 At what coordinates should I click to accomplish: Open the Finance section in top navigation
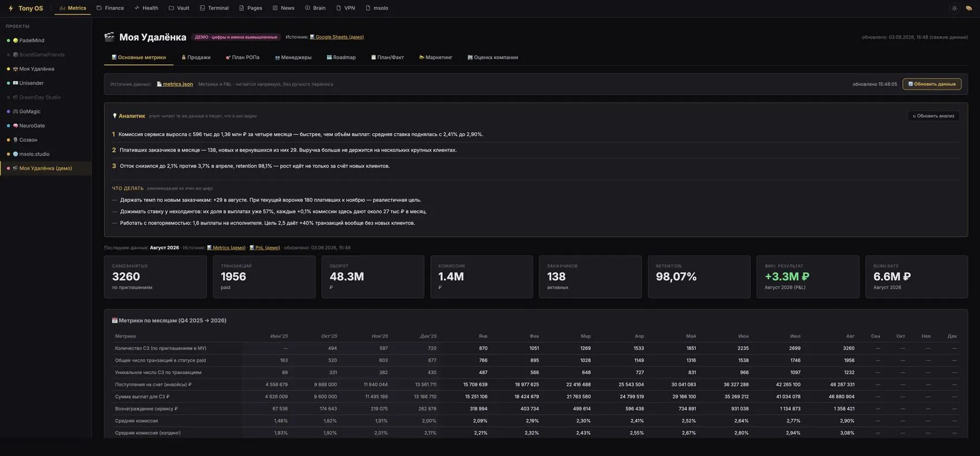(x=110, y=8)
